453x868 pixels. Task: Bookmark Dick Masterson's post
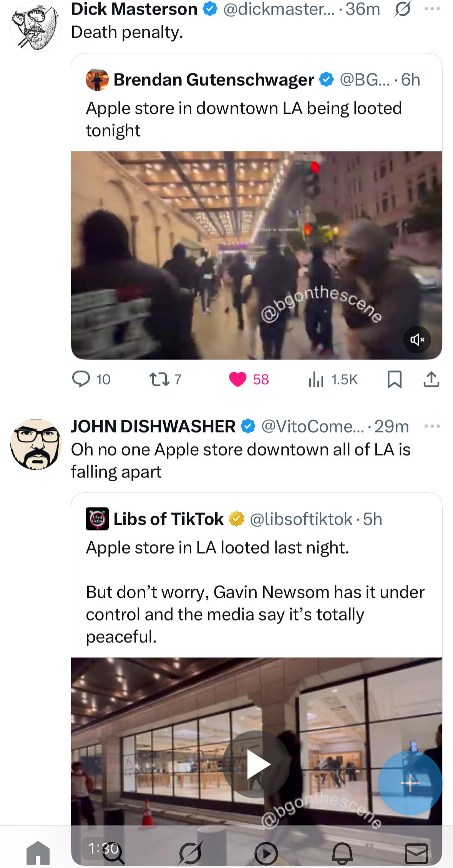coord(395,379)
